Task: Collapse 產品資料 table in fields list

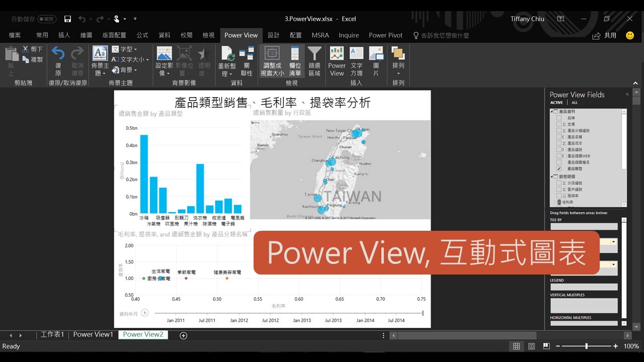Action: tap(551, 111)
